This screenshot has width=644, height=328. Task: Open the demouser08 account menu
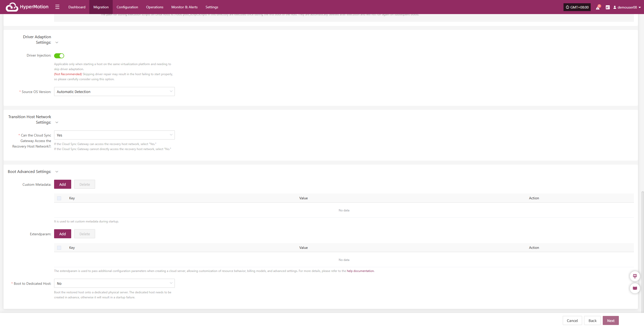tap(627, 7)
